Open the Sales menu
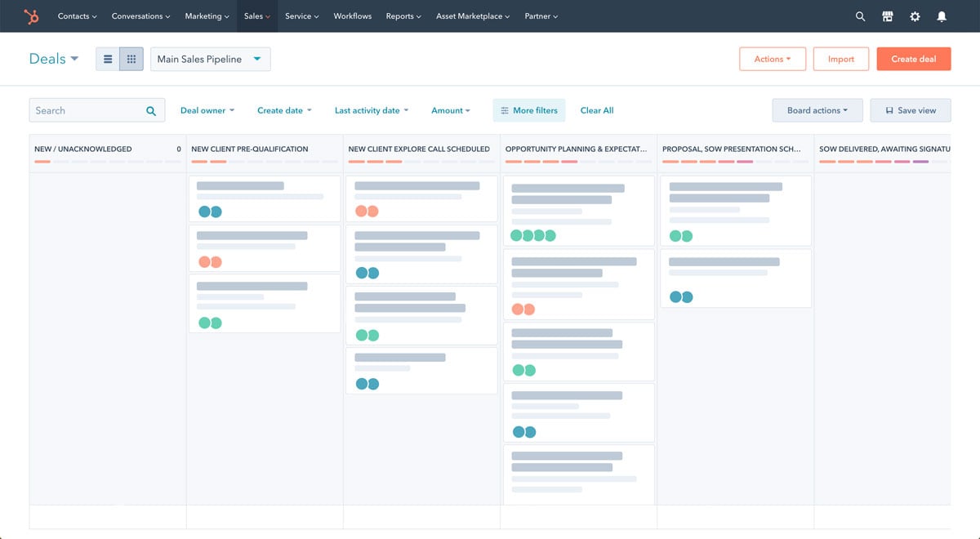The image size is (980, 539). pyautogui.click(x=256, y=16)
